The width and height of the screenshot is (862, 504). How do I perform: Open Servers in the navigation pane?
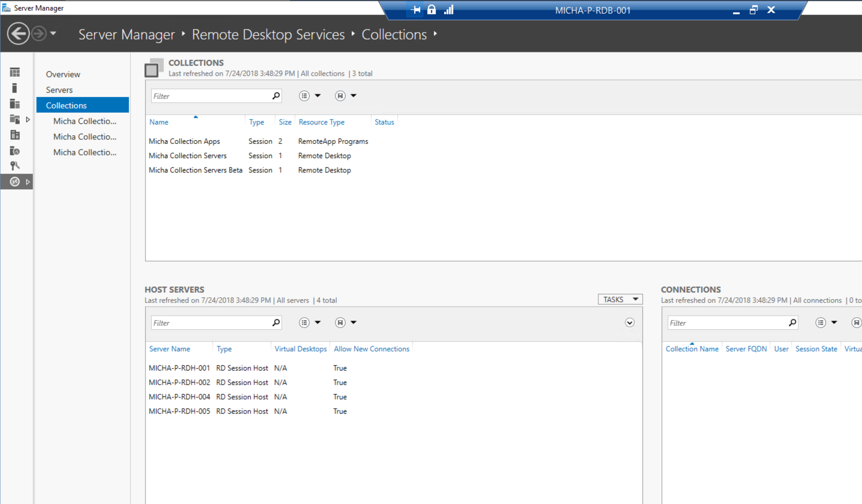pos(59,90)
